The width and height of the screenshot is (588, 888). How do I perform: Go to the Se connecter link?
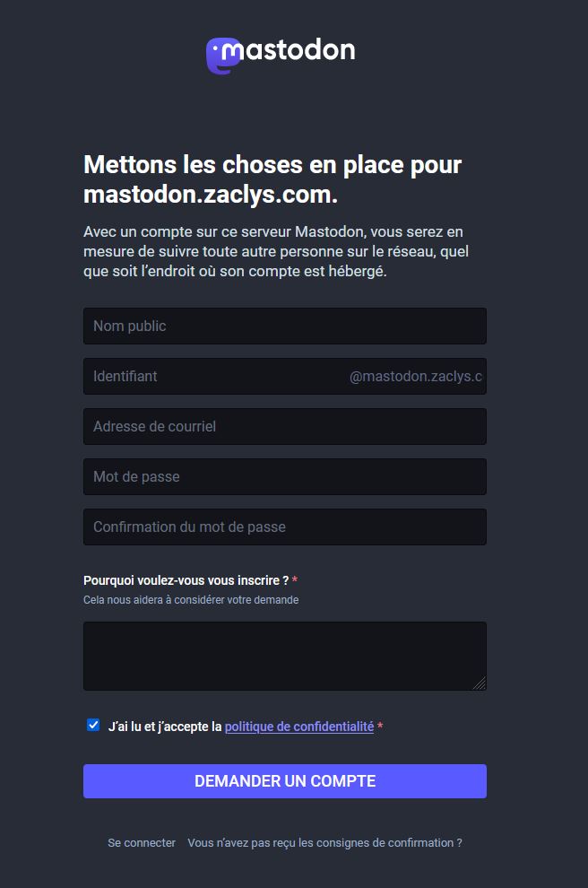point(142,843)
